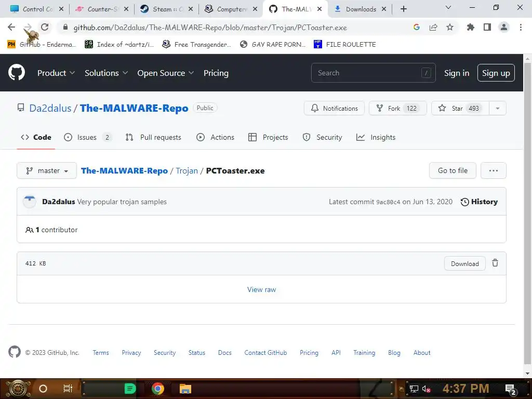Open the Cortana circle search icon
532x399 pixels.
tap(43, 389)
